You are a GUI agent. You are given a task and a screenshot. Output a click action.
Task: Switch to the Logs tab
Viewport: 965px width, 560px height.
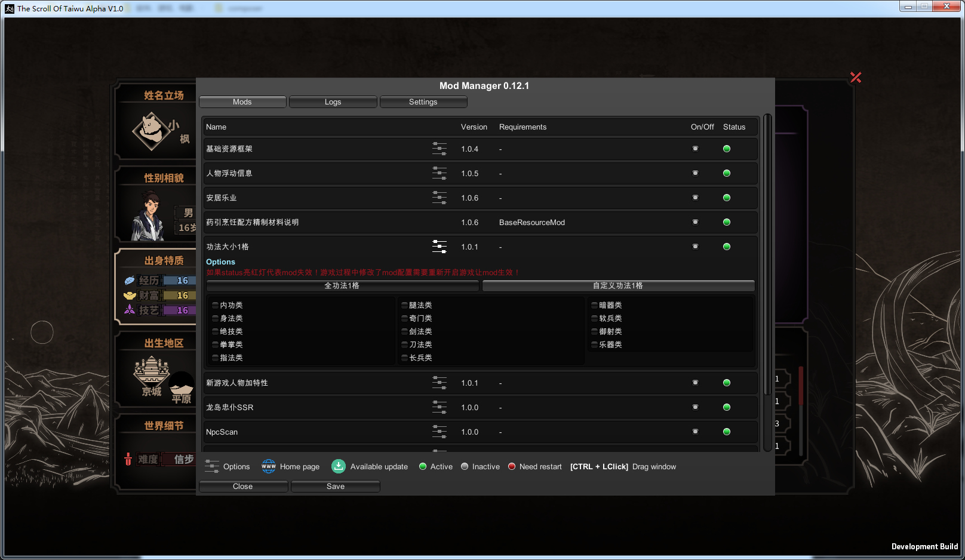point(333,102)
